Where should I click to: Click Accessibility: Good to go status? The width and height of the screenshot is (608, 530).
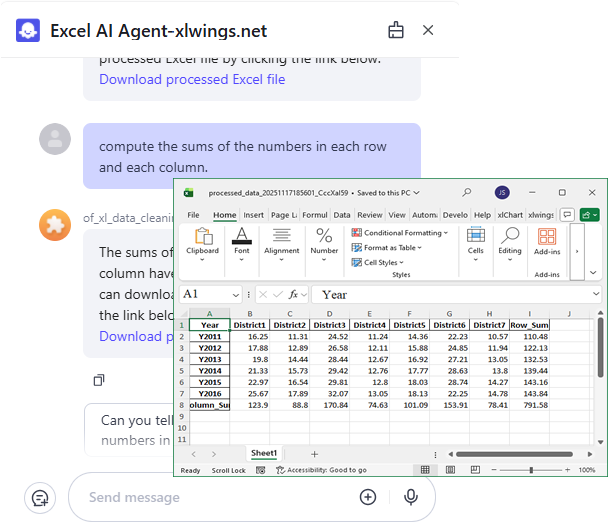click(321, 470)
